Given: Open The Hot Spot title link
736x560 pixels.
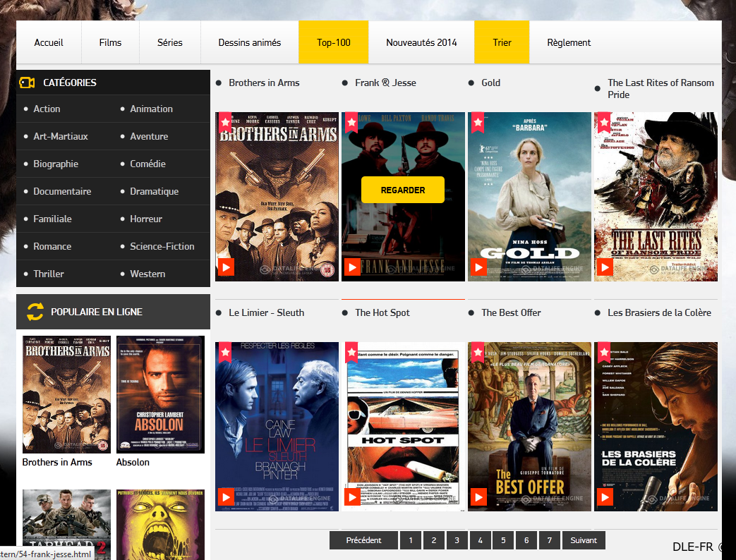Looking at the screenshot, I should (382, 313).
